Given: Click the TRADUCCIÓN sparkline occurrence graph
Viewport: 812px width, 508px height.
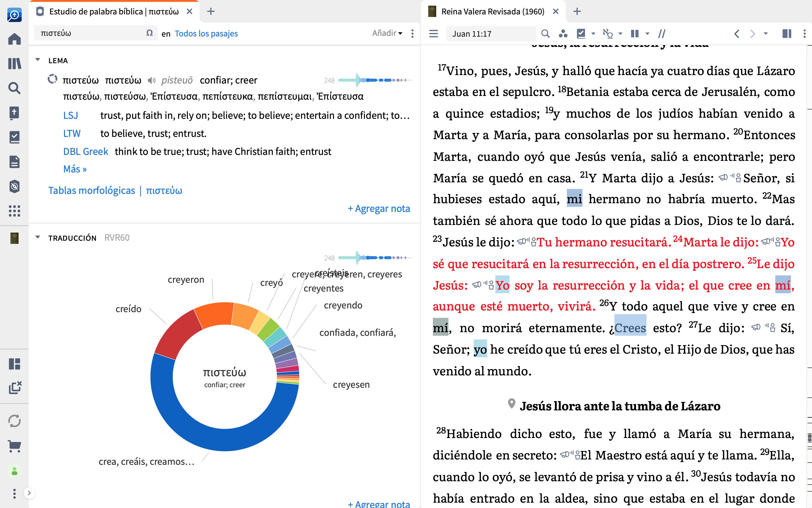Looking at the screenshot, I should (x=375, y=257).
